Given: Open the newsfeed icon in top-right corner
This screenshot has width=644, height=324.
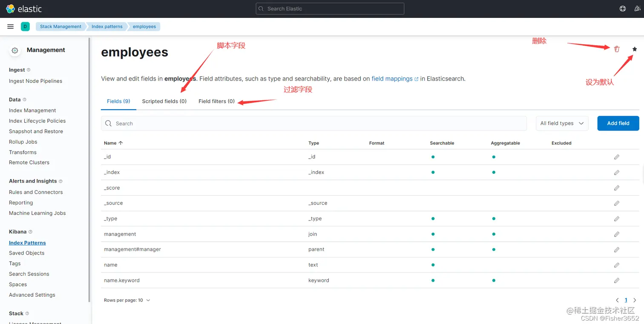Looking at the screenshot, I should pos(637,9).
